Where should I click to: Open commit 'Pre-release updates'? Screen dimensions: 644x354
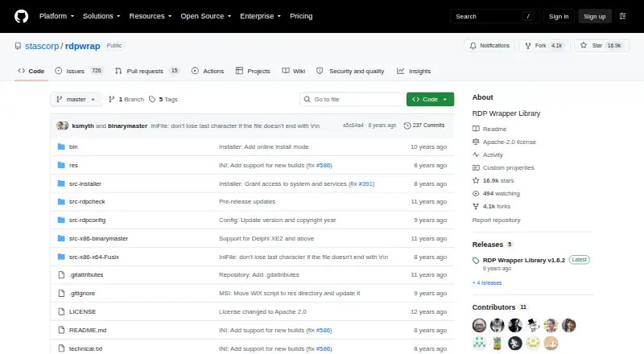247,202
